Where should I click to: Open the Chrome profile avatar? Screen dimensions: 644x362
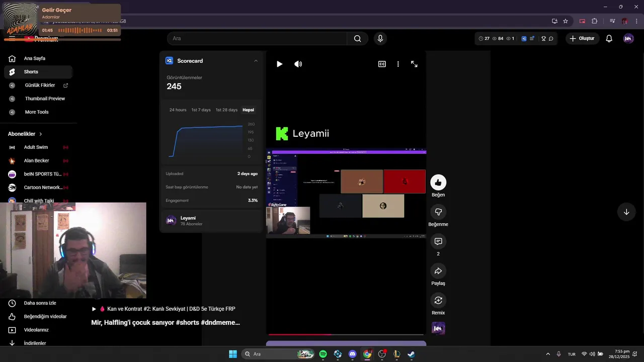coord(624,21)
